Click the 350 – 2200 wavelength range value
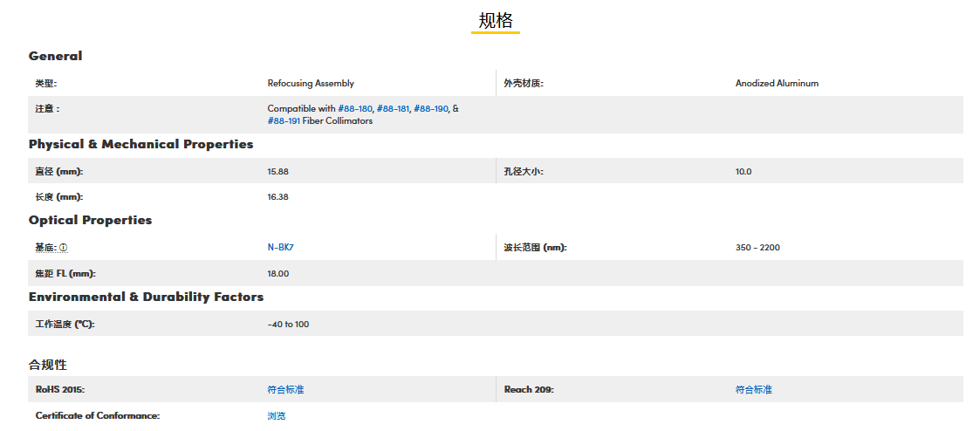The height and width of the screenshot is (431, 980). [757, 248]
